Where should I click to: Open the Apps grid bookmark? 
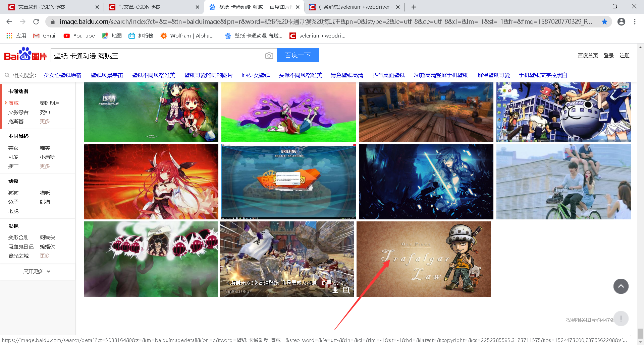(16, 36)
